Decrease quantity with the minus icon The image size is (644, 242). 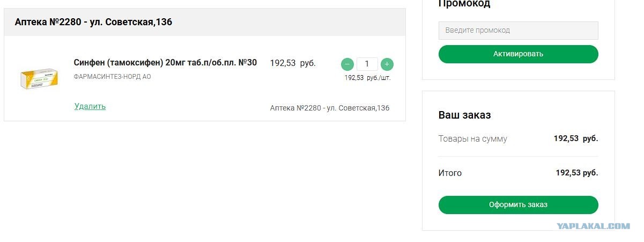347,64
